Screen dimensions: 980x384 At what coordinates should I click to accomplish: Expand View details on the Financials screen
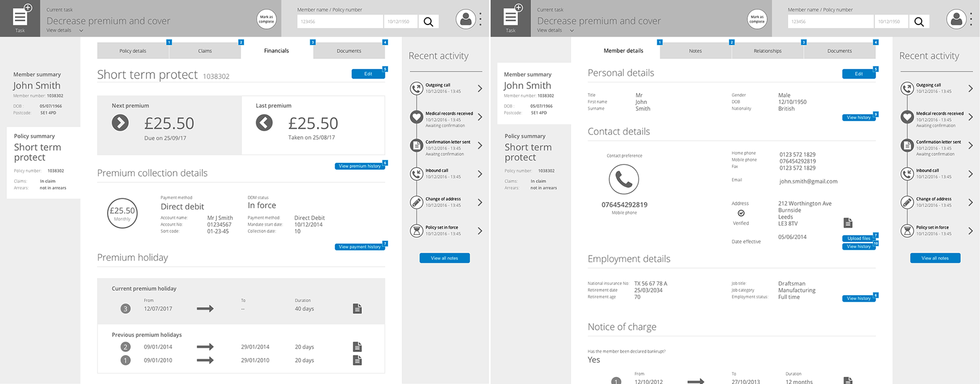[x=65, y=30]
